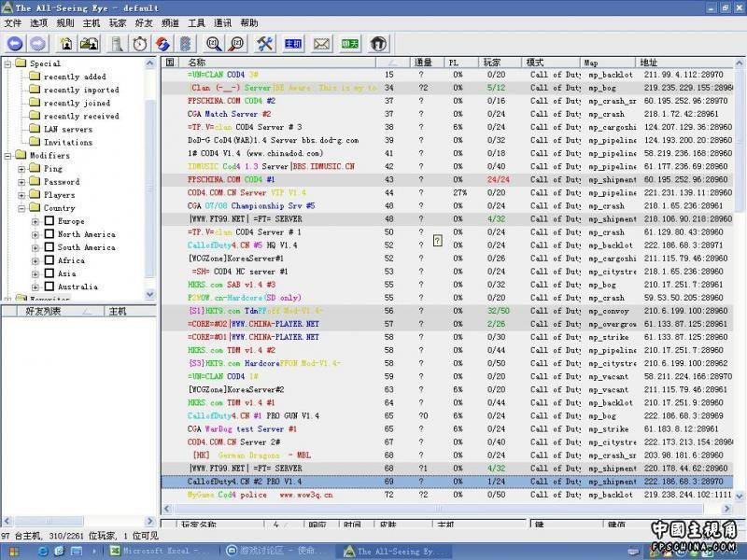Tick the Australia country checkbox
This screenshot has width=747, height=560.
[x=49, y=287]
